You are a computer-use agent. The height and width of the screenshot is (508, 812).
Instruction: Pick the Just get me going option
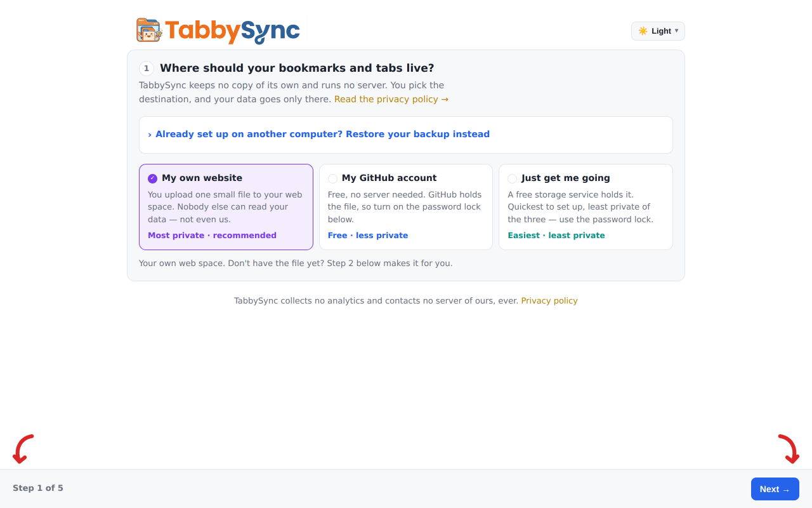point(513,178)
